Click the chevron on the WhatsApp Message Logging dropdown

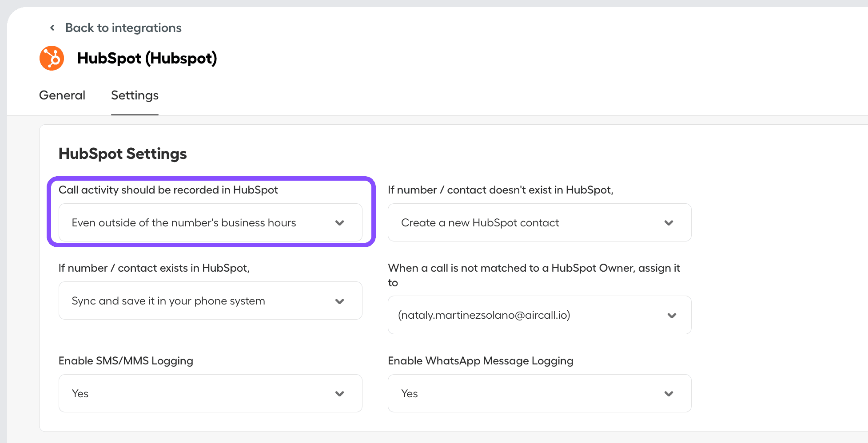[x=668, y=393]
